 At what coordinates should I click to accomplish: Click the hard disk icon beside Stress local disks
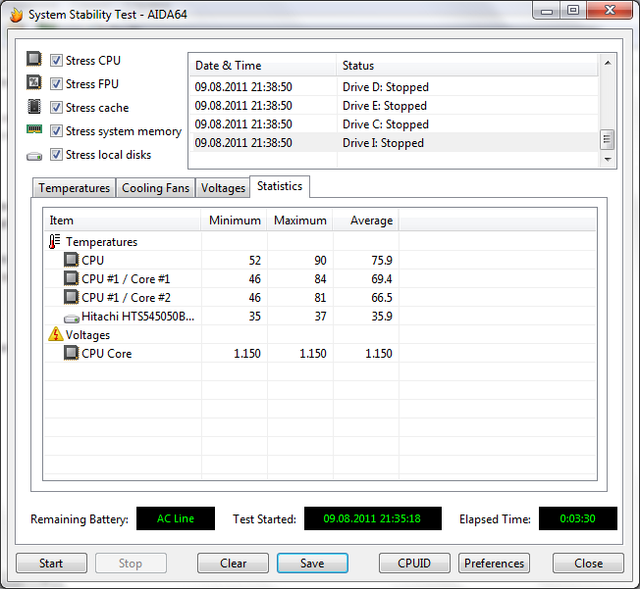tap(34, 155)
